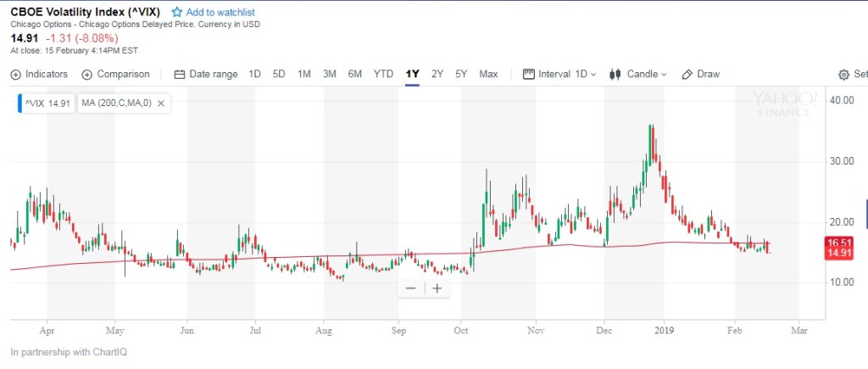
Task: Click the 16.51 moving average price tag
Action: (x=838, y=242)
